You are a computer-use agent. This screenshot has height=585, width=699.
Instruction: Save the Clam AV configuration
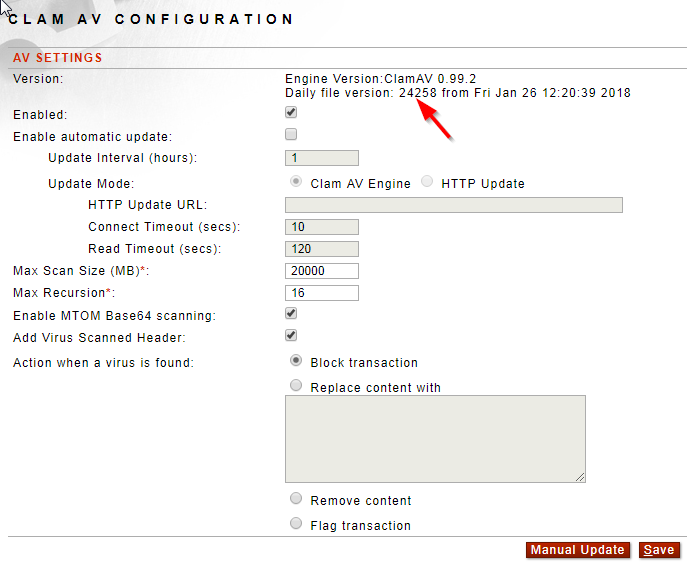(659, 550)
